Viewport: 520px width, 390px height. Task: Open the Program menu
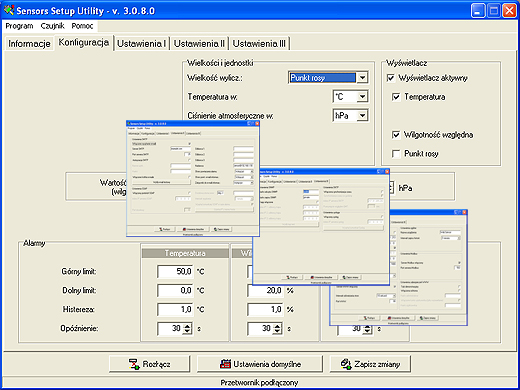pyautogui.click(x=19, y=26)
